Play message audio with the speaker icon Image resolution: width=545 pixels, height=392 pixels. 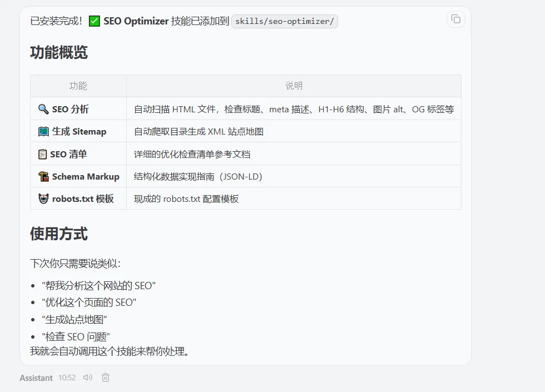(x=88, y=378)
